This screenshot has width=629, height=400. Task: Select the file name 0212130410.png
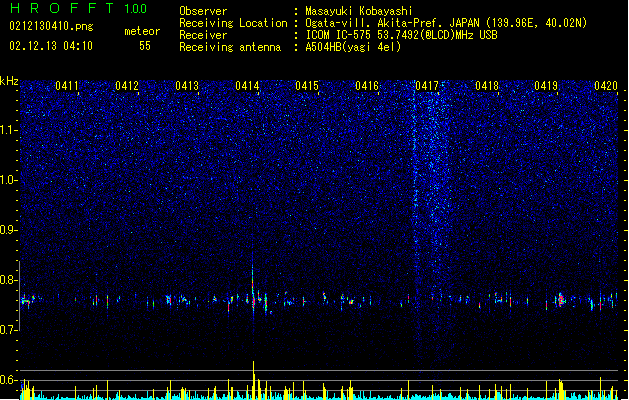coord(51,26)
